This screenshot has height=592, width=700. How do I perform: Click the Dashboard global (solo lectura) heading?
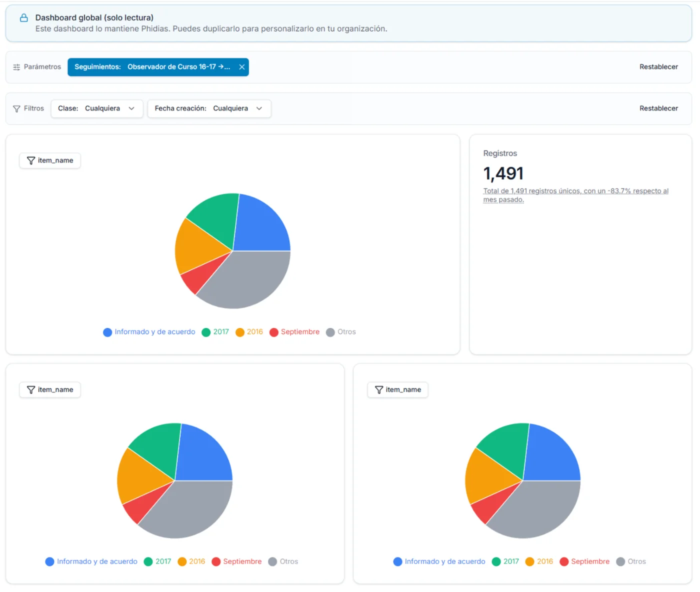[x=94, y=18]
